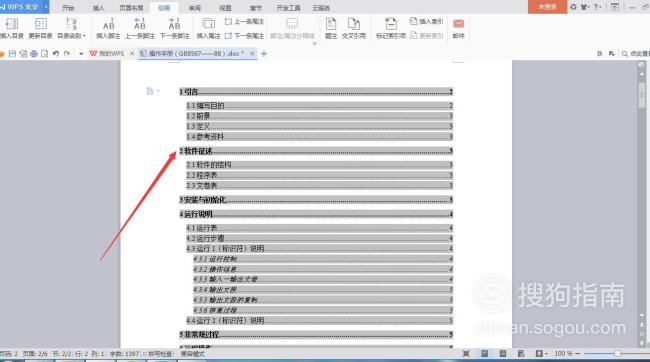The image size is (650, 362).
Task: Open the help question-mark menu
Action: pyautogui.click(x=597, y=7)
